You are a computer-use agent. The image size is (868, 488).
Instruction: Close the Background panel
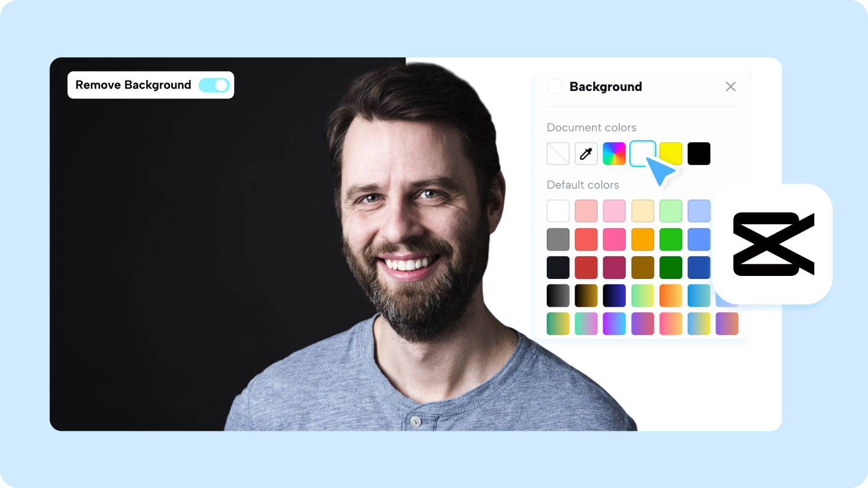[x=731, y=87]
